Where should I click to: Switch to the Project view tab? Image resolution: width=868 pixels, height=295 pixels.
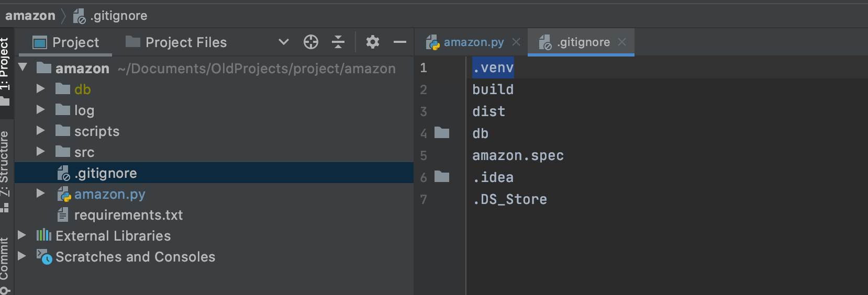tap(65, 42)
